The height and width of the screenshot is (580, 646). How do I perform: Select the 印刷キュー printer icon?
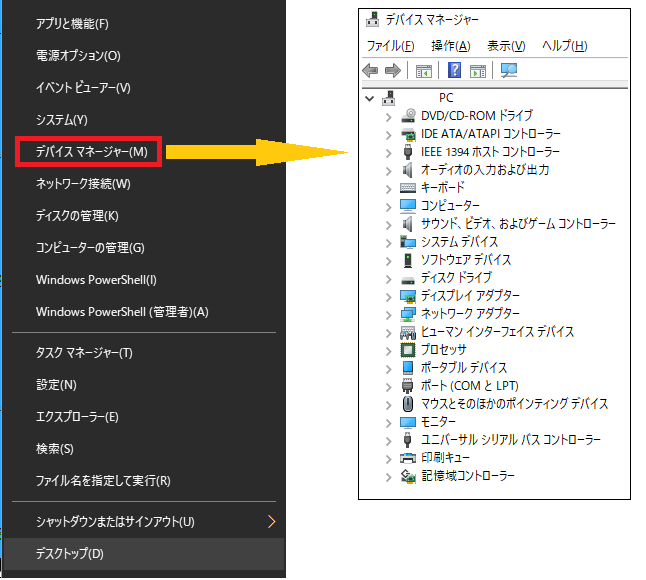click(408, 457)
